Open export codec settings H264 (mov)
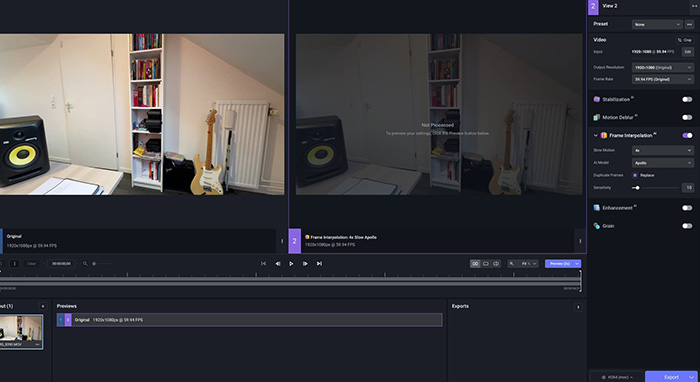 pos(617,377)
